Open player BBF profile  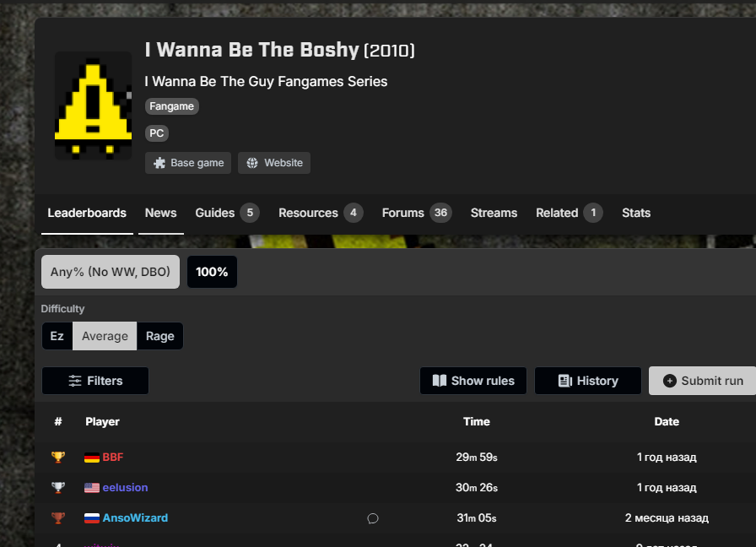(113, 457)
